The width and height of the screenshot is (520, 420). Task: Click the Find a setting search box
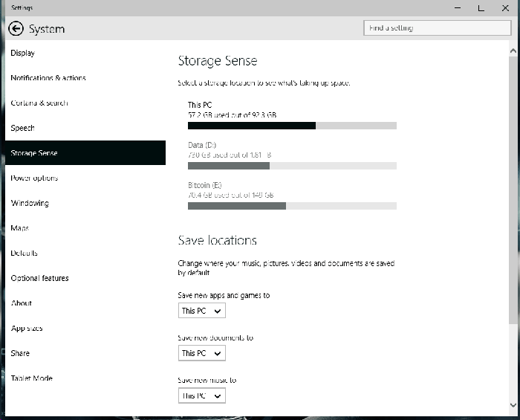438,28
